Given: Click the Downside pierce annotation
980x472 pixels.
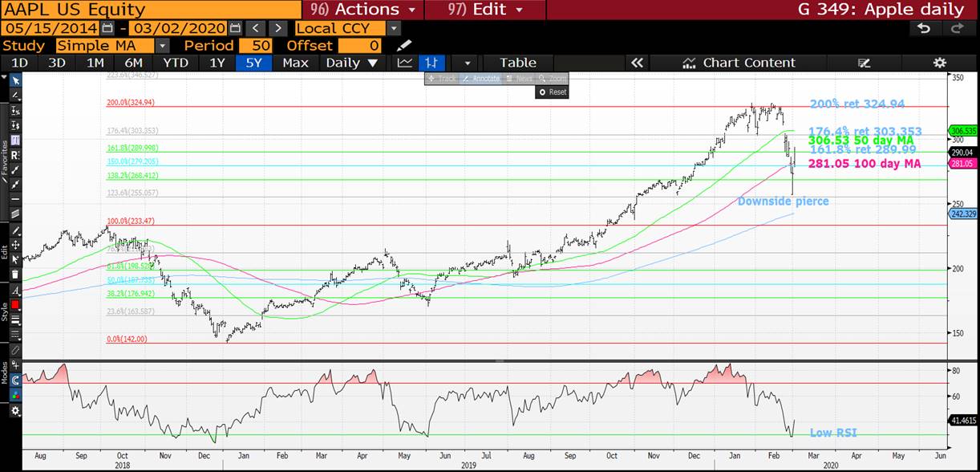Looking at the screenshot, I should (783, 201).
